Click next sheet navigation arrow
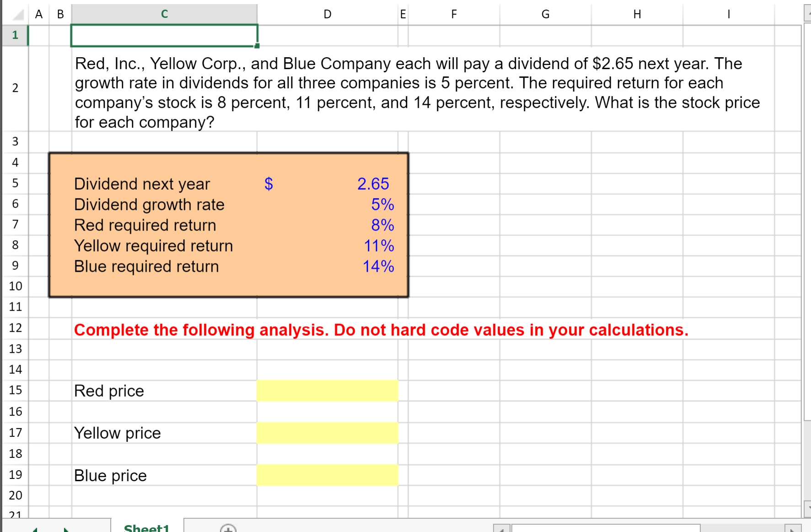811x532 pixels. tap(66, 529)
